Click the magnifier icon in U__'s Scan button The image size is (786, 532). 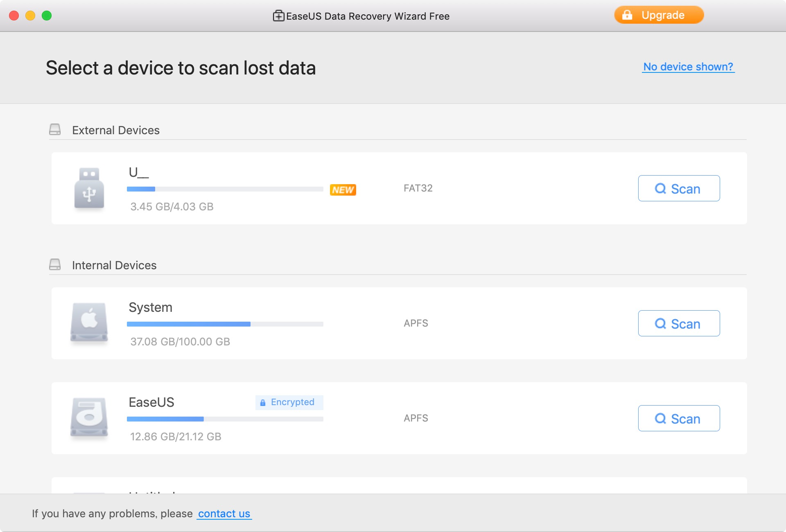pos(660,189)
